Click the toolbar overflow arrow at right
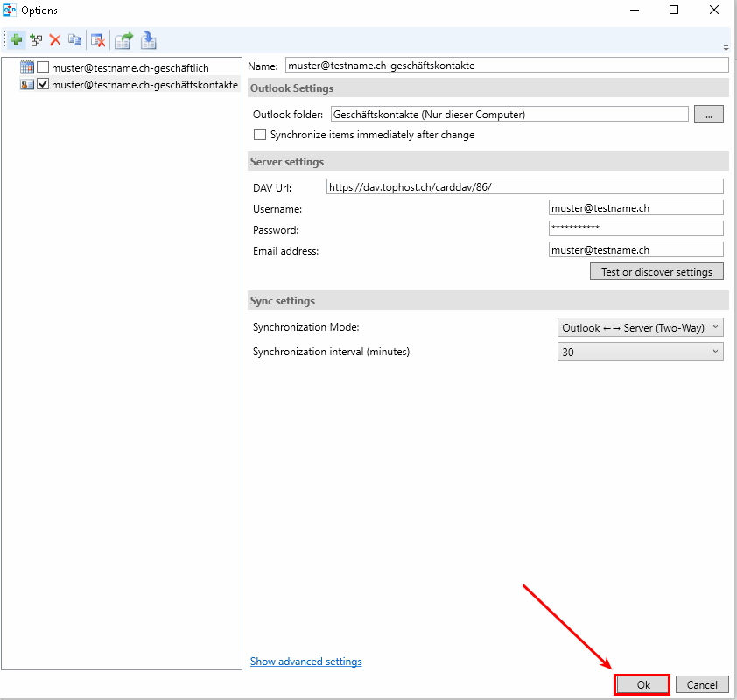 click(726, 47)
